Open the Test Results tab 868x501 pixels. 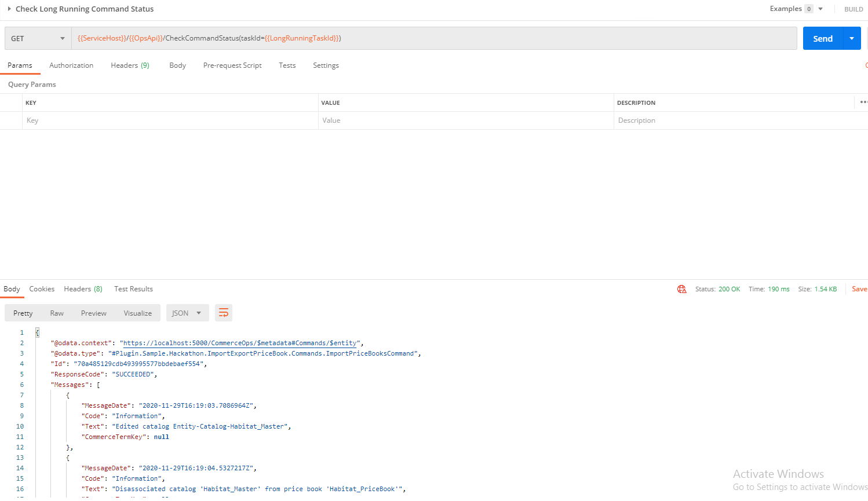coord(133,289)
